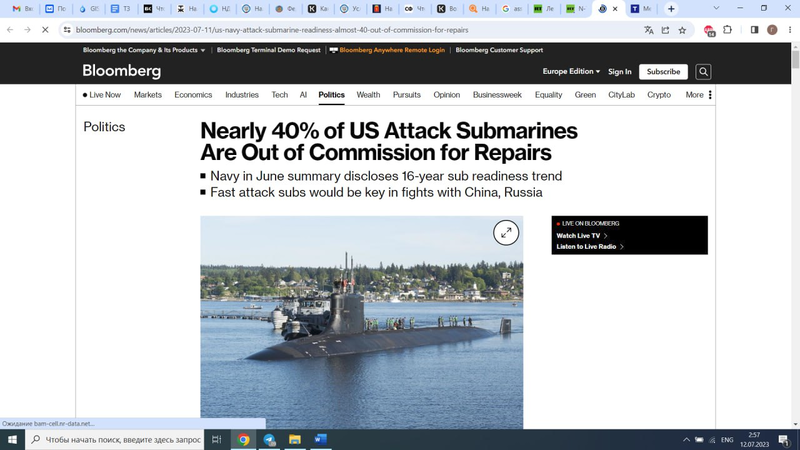
Task: Open Bloomberg Customer Support link
Action: 499,50
